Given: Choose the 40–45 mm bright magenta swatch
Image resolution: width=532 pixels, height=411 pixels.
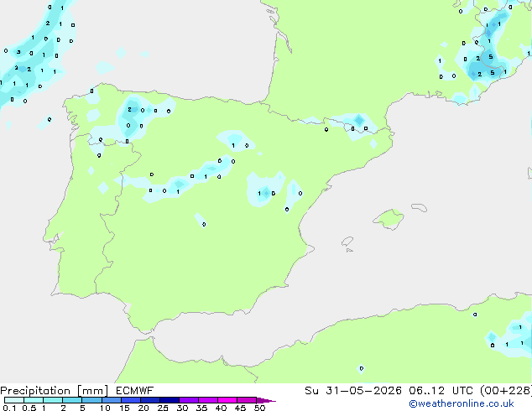Looking at the screenshot, I should (227, 400).
